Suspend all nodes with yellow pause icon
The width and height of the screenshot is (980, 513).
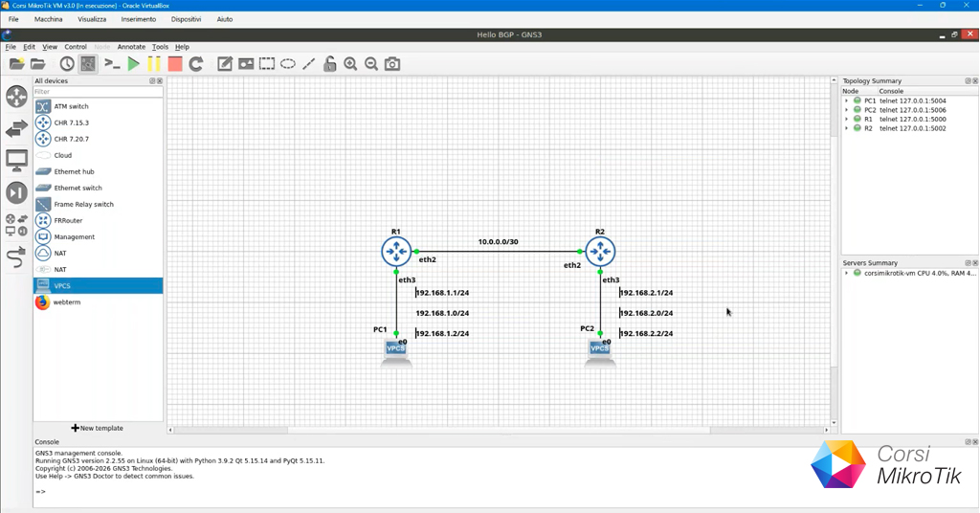pyautogui.click(x=154, y=64)
